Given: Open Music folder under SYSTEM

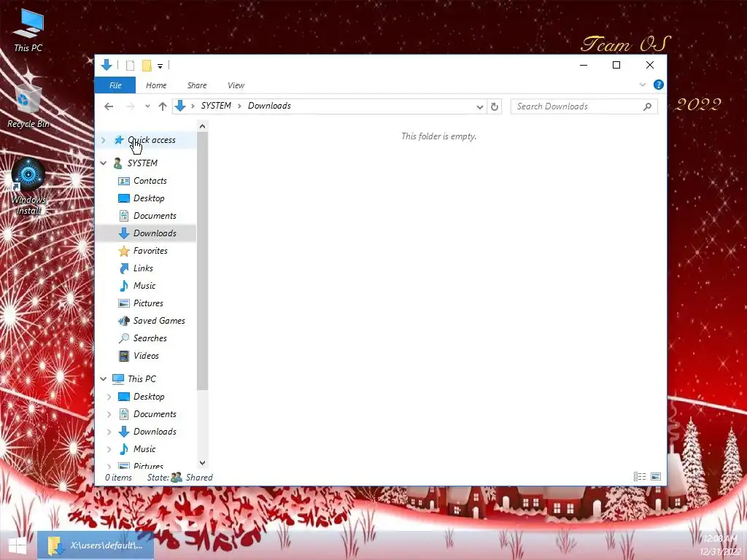Looking at the screenshot, I should (x=144, y=286).
